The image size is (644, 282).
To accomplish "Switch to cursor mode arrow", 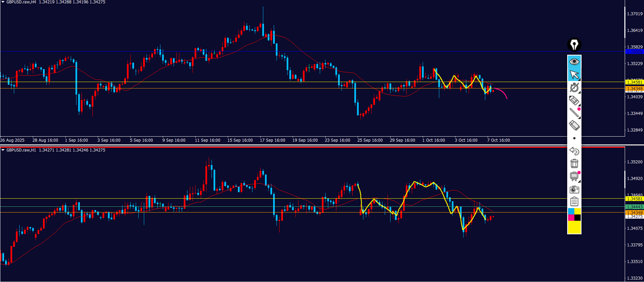I will (574, 75).
